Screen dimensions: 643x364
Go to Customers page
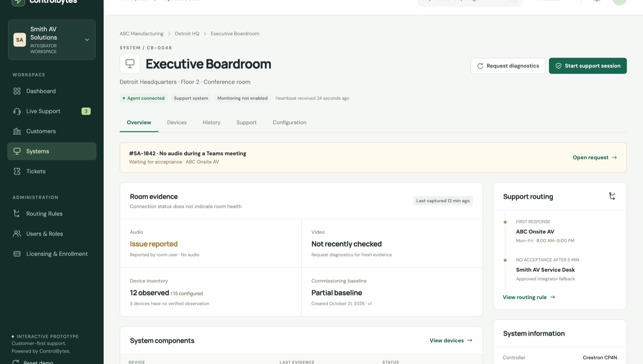52,131
